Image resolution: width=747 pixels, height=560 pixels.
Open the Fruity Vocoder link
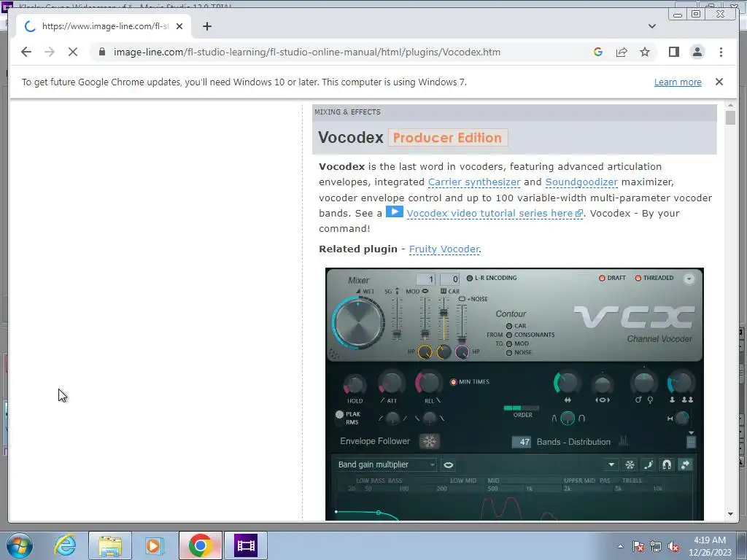coord(444,249)
